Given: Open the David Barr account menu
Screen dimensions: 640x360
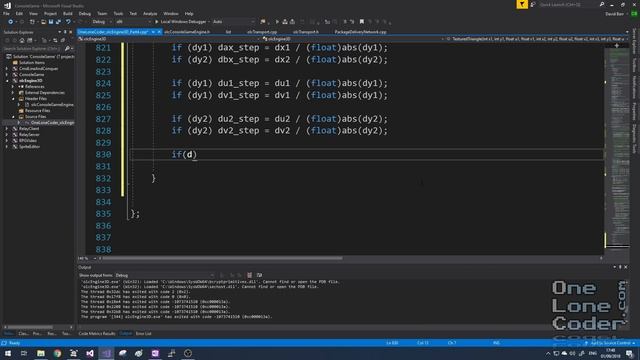Looking at the screenshot, I should [614, 13].
